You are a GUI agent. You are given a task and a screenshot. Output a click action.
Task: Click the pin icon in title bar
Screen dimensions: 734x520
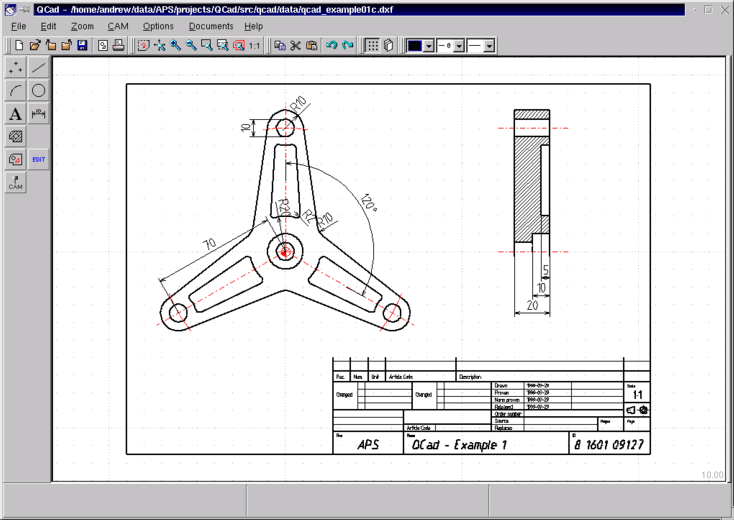[x=25, y=9]
